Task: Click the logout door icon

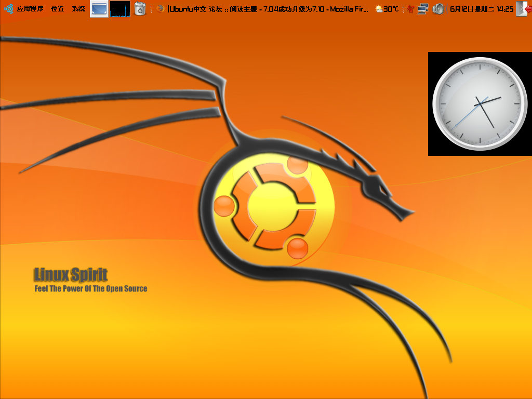Action: coord(524,9)
